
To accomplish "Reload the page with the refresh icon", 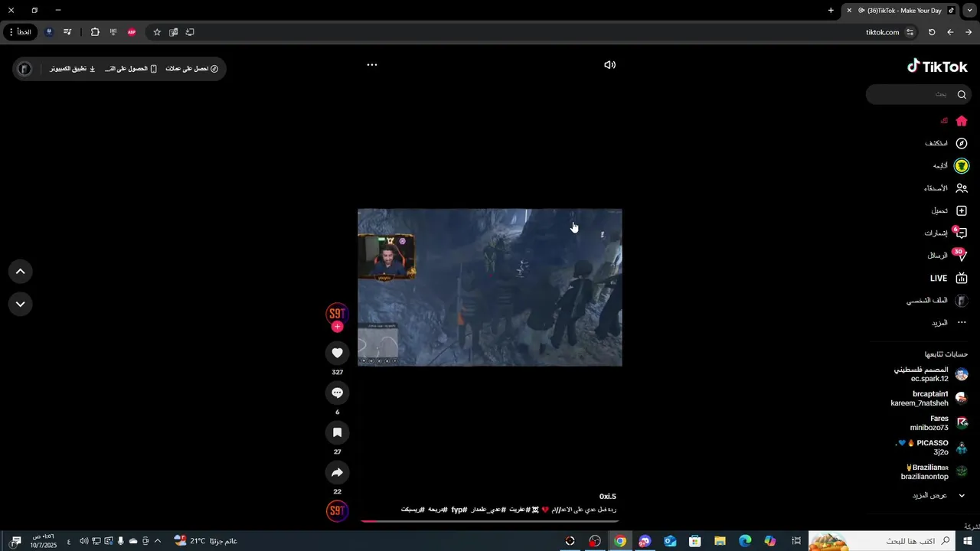I will tap(932, 32).
